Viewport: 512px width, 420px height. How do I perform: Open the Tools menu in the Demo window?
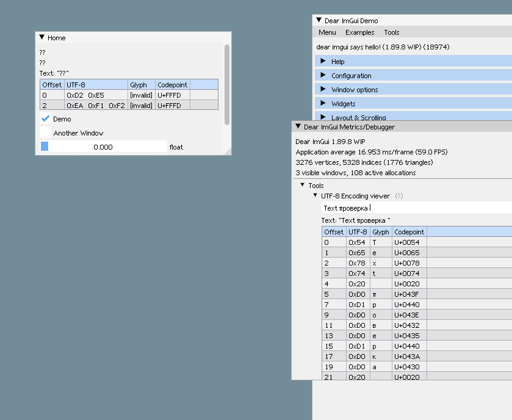click(391, 32)
